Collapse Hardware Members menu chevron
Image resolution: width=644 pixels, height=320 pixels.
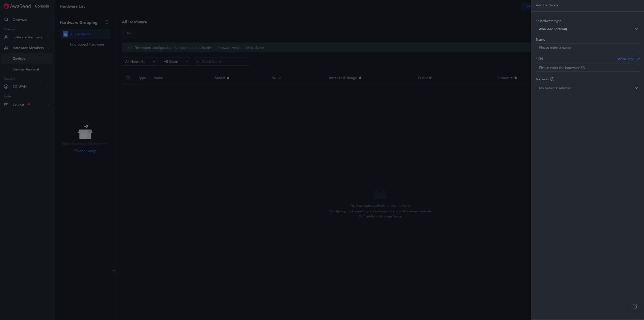tap(48, 48)
